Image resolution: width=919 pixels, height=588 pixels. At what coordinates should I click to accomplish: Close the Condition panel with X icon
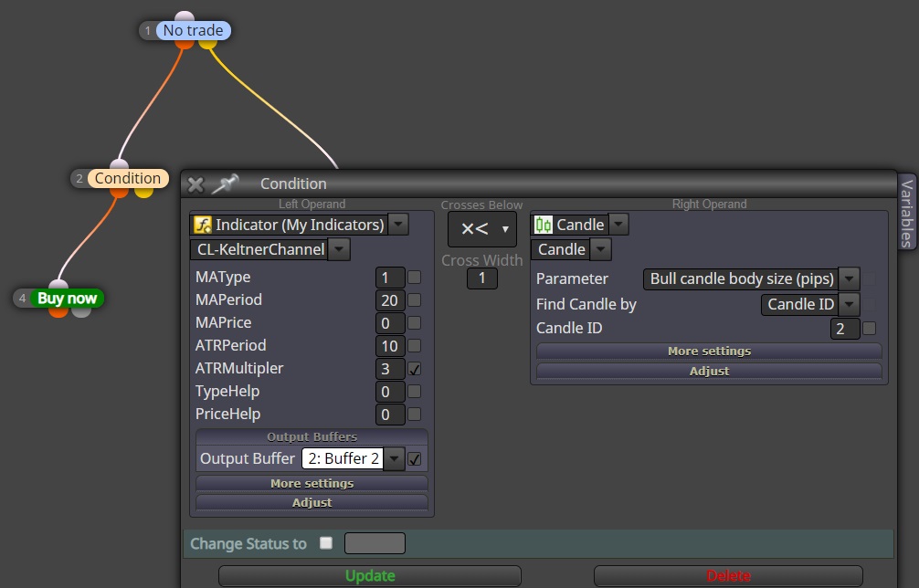195,185
